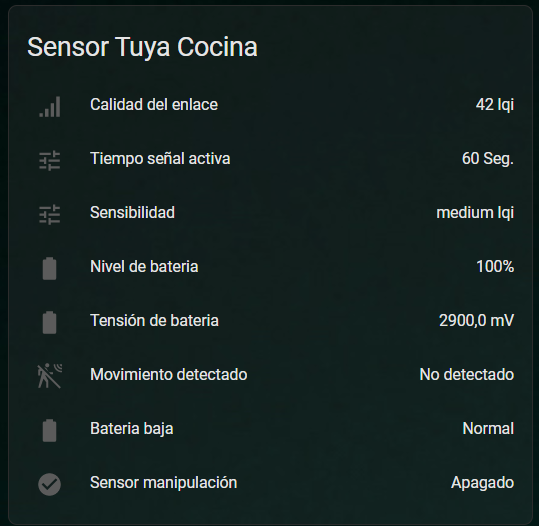Image resolution: width=539 pixels, height=526 pixels.
Task: Open Tensión de bateria details
Action: [270, 320]
